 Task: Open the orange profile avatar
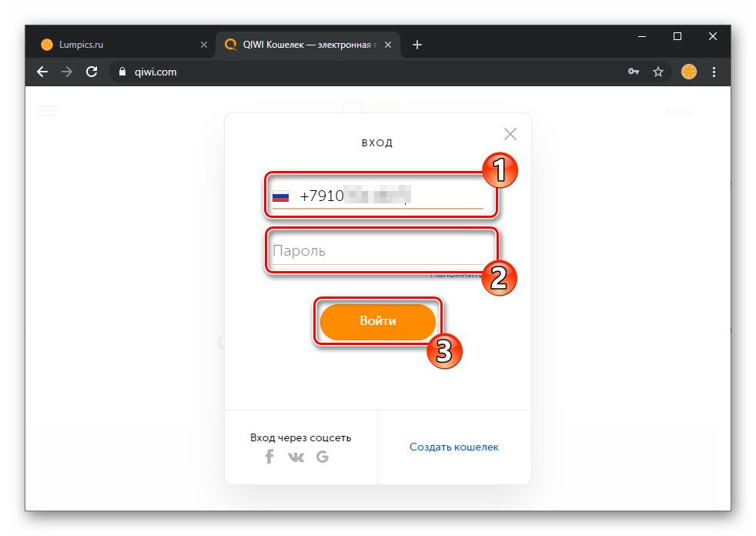[688, 72]
